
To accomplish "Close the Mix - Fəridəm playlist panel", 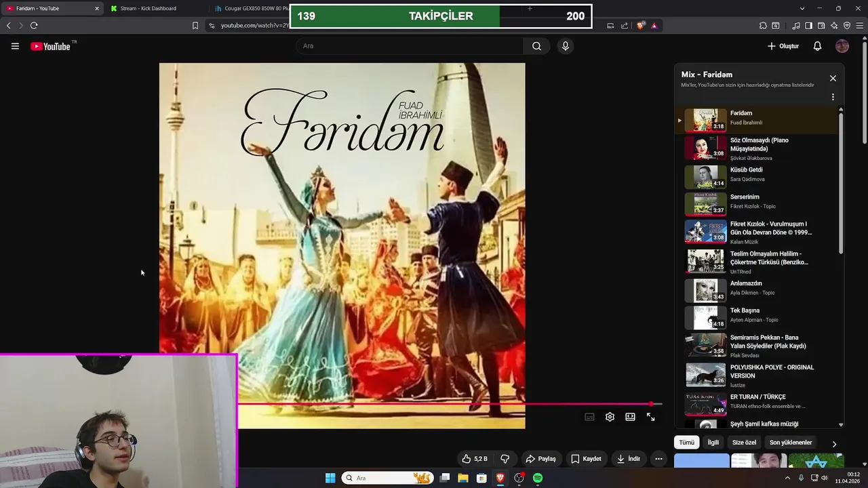I will pos(833,79).
